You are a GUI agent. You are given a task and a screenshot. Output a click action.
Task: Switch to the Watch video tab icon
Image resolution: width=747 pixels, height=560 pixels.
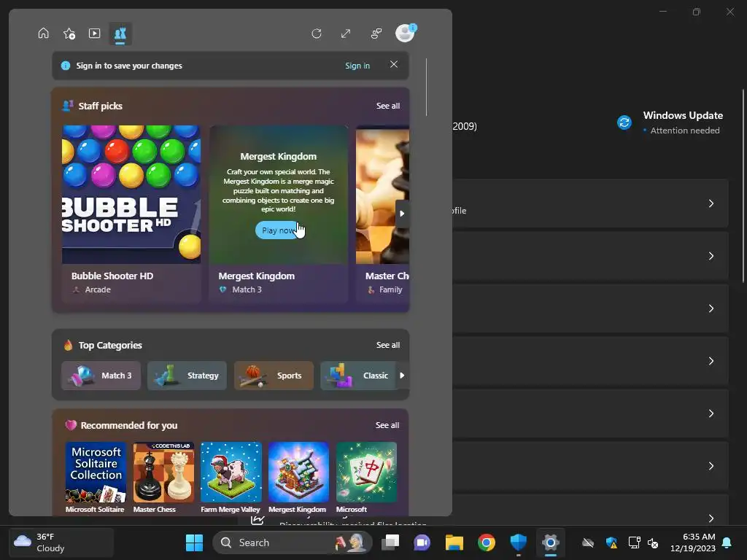[94, 34]
